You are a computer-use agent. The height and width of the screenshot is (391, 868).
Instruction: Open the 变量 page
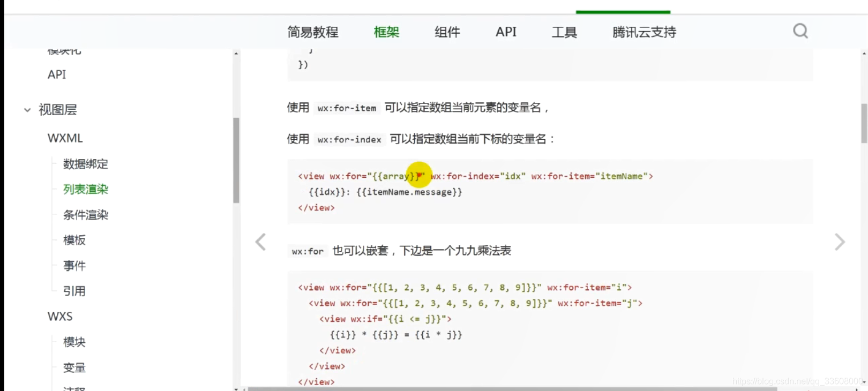coord(74,367)
